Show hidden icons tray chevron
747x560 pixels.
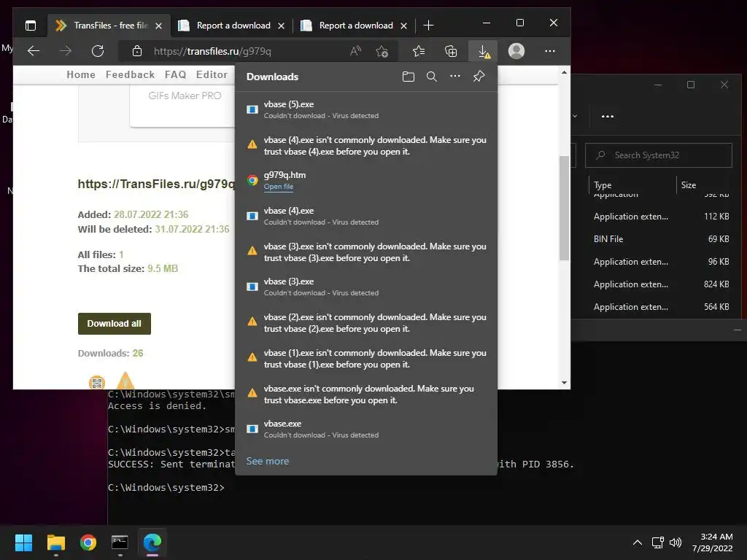638,542
